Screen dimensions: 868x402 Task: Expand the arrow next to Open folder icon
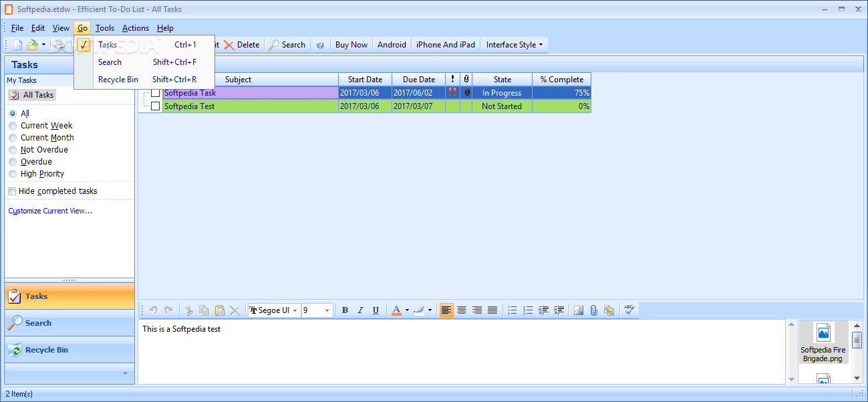pos(43,45)
